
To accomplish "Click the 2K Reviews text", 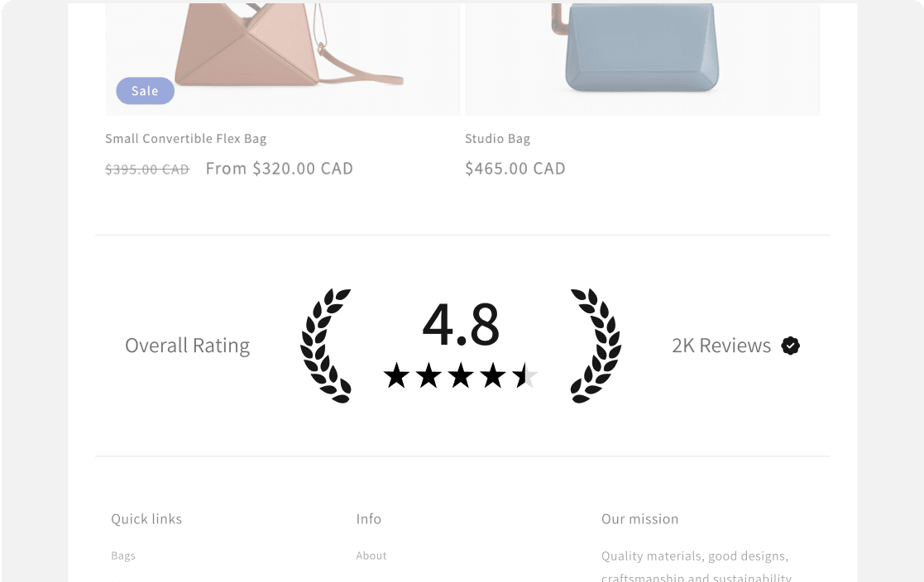I will 721,346.
